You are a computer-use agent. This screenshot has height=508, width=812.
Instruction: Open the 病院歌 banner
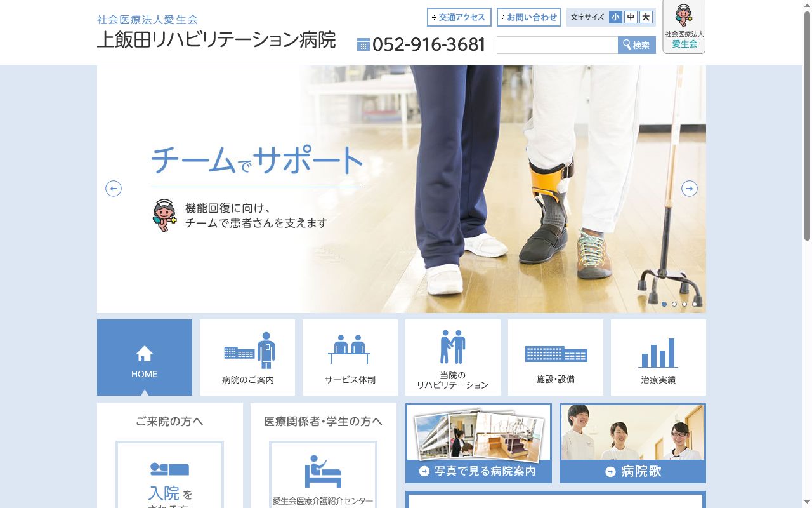click(x=632, y=443)
